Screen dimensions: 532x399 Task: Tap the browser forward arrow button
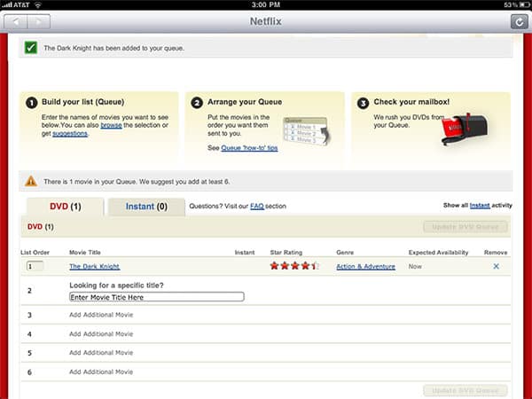(39, 22)
